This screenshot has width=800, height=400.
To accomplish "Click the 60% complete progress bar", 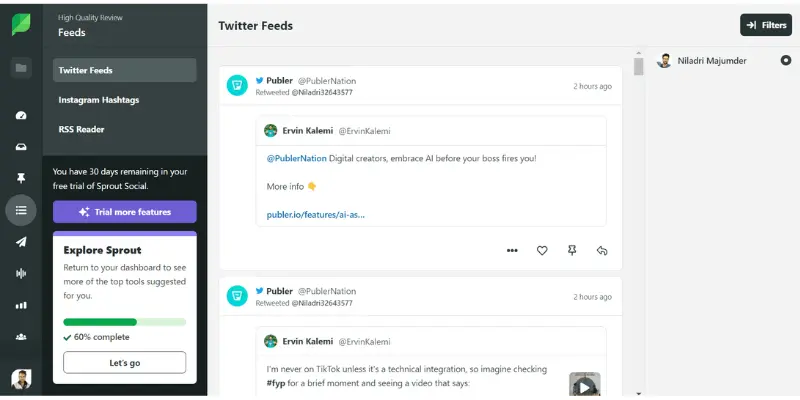I will (x=124, y=322).
